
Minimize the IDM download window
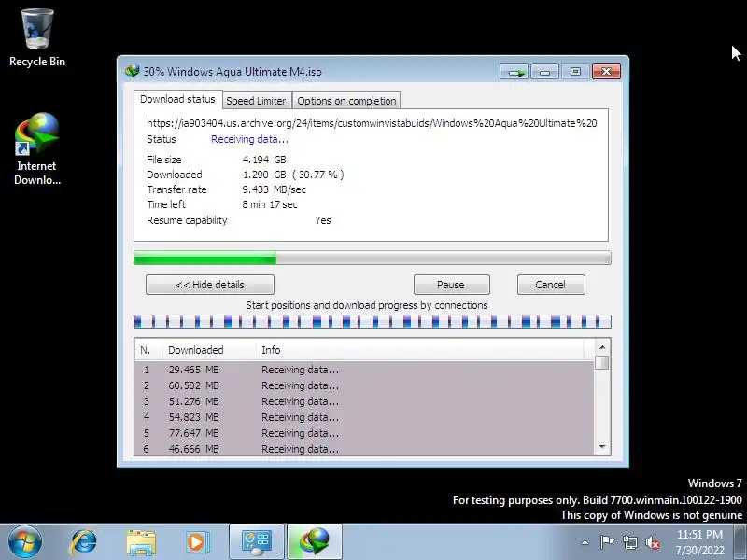point(544,72)
